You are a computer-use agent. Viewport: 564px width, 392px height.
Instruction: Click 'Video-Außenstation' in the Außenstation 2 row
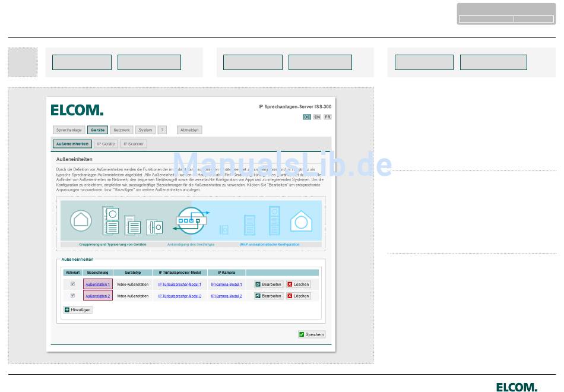132,296
